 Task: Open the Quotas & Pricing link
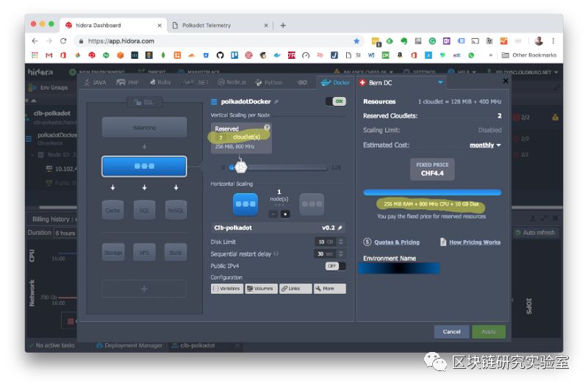click(x=392, y=242)
